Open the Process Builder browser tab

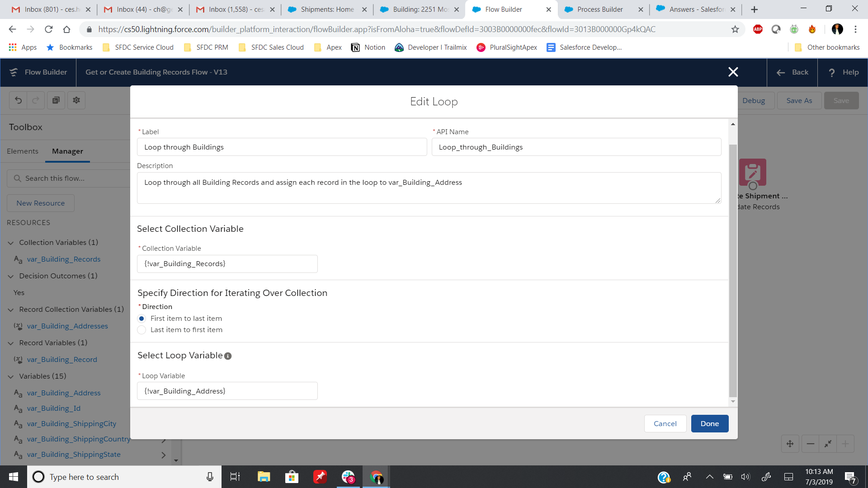click(599, 9)
